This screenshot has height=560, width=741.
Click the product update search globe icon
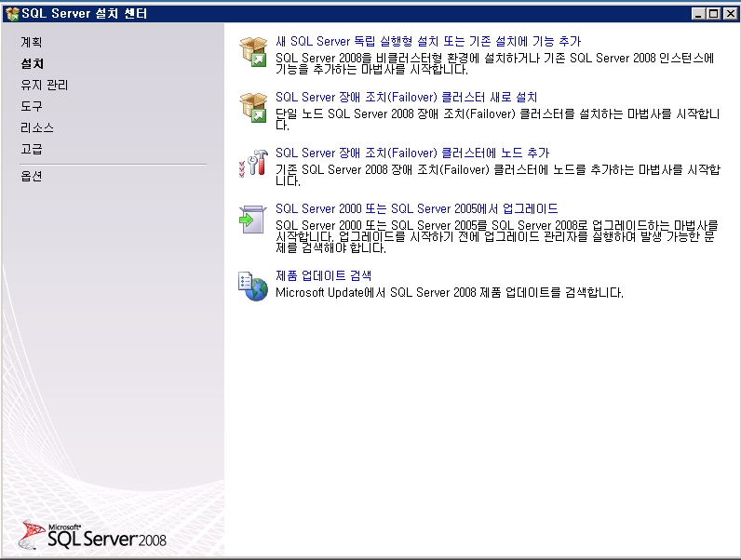point(253,287)
